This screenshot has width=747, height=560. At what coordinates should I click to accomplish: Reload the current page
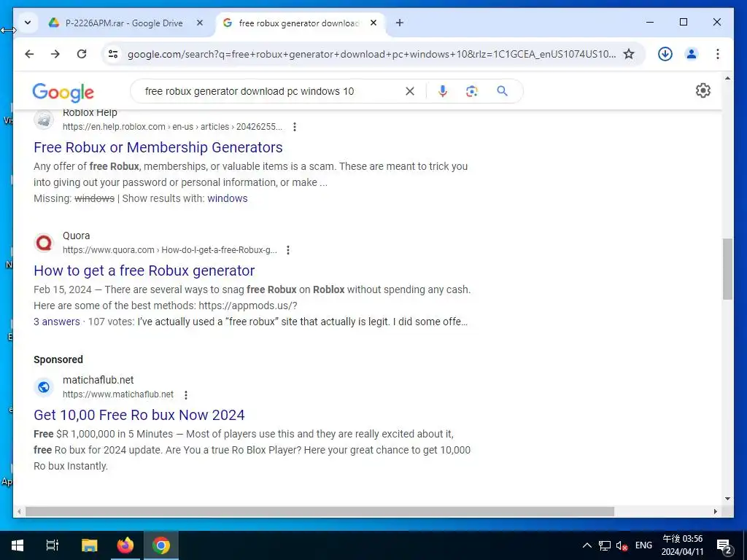82,54
